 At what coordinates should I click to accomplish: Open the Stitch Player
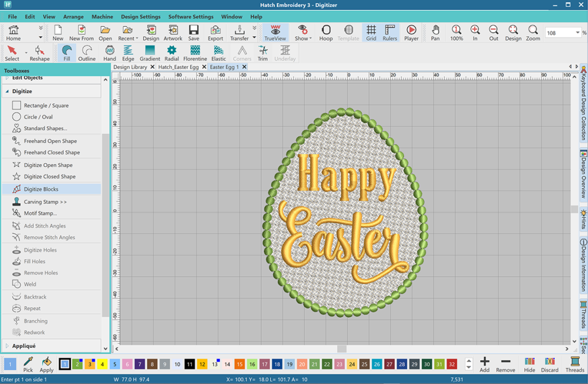click(411, 33)
